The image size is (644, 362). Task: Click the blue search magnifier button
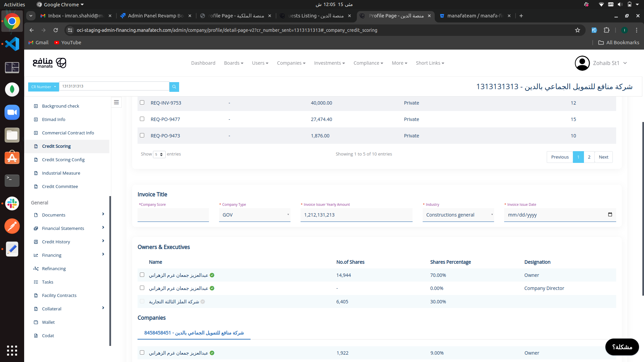tap(174, 87)
